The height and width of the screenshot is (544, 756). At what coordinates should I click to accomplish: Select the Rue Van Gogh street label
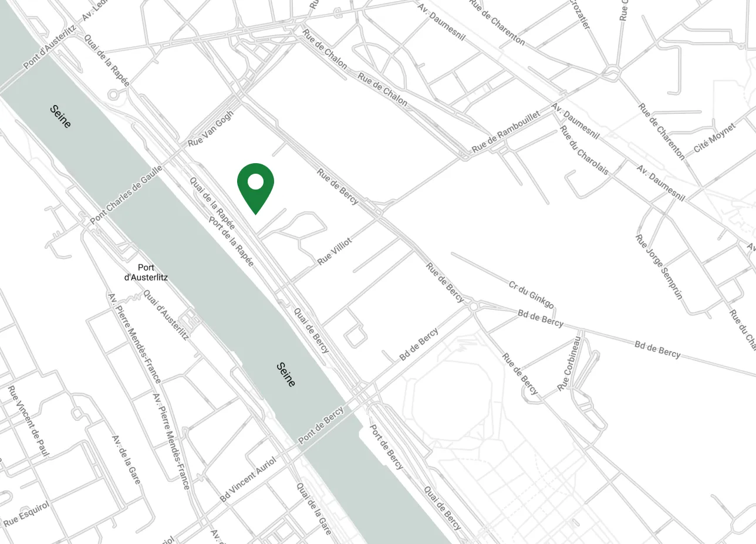(210, 129)
